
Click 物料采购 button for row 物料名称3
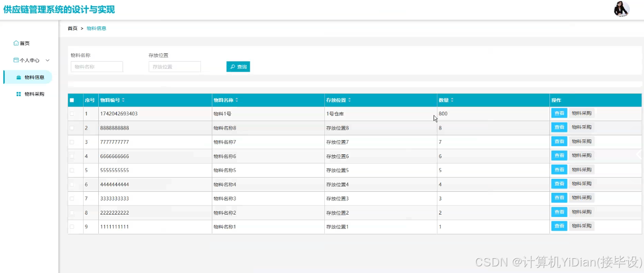582,198
